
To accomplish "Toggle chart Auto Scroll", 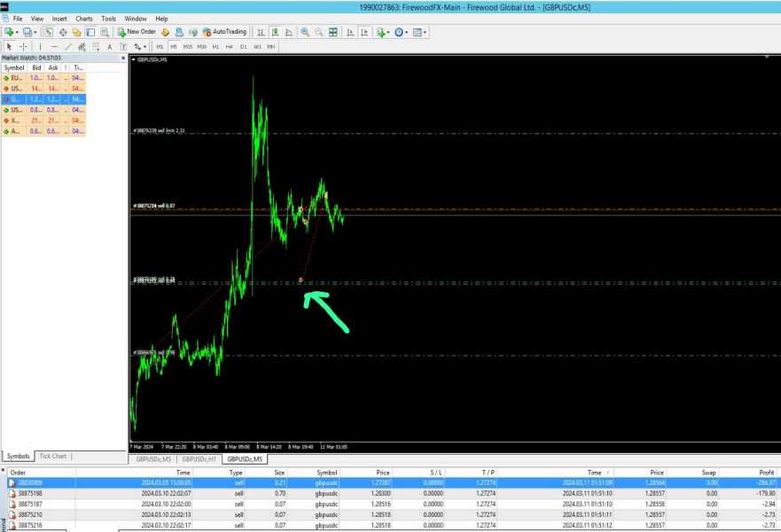I will tap(350, 32).
